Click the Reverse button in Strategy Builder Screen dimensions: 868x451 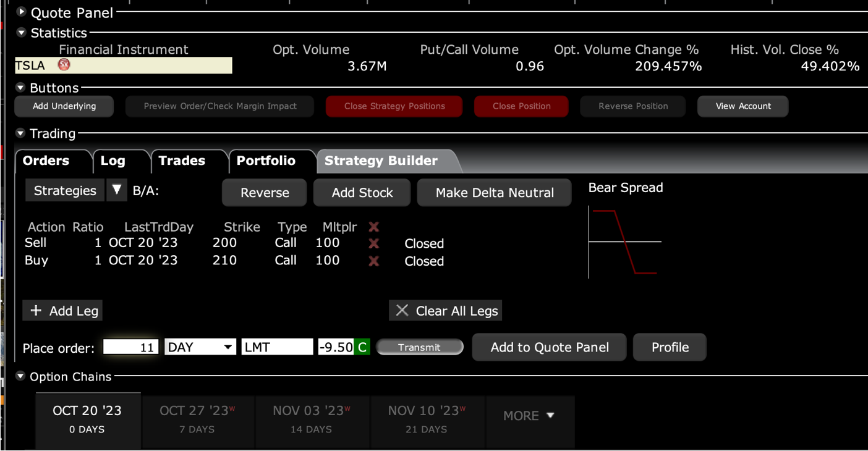pos(265,193)
